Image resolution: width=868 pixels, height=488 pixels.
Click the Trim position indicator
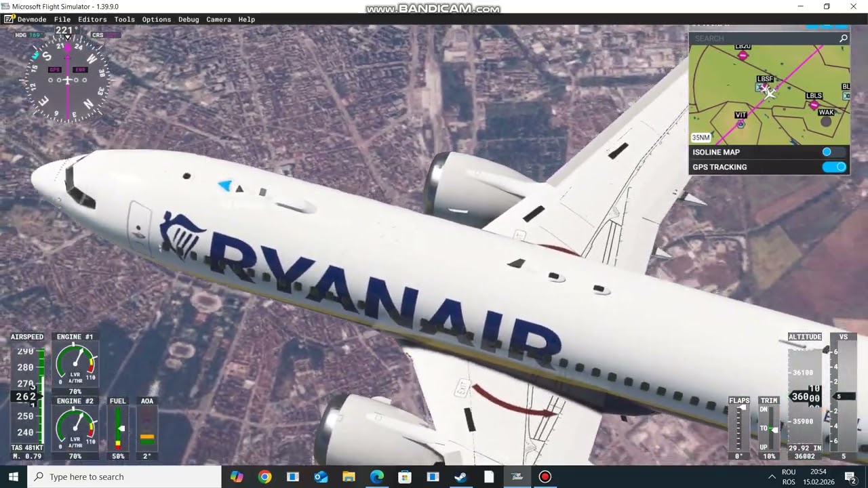(x=768, y=428)
